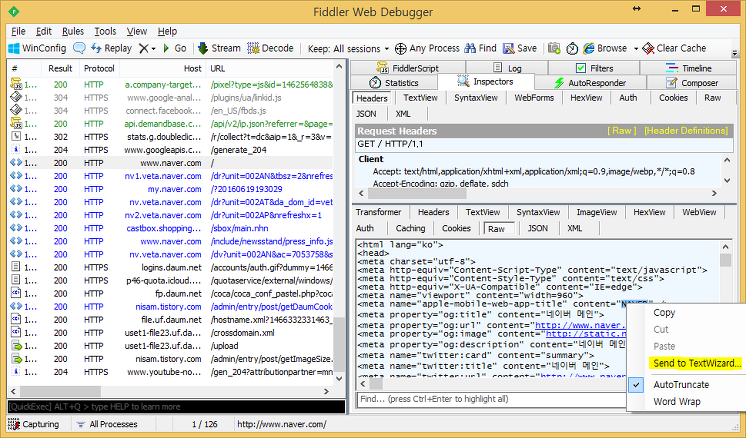Select the response Transformer tab

click(378, 212)
